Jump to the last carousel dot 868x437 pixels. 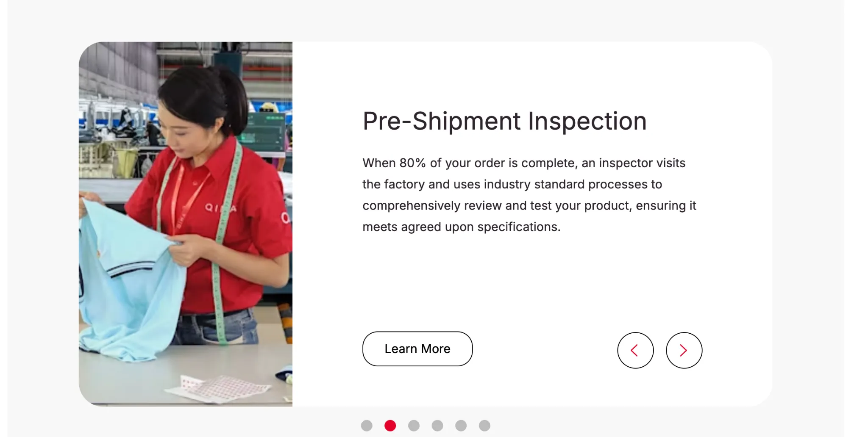click(484, 426)
